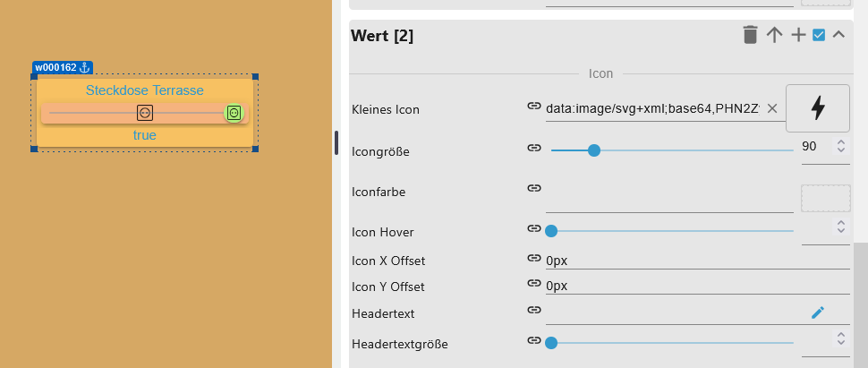Click the anchor icon on widget w000162
The width and height of the screenshot is (868, 368).
pyautogui.click(x=85, y=67)
